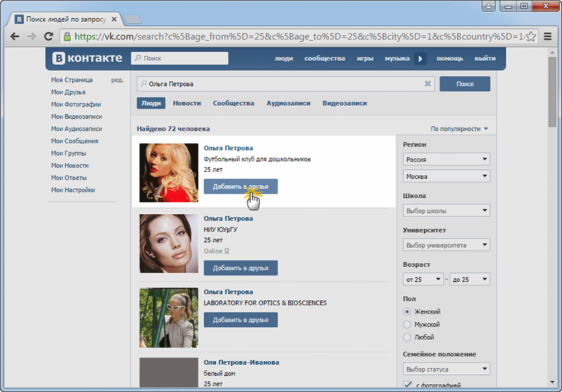The height and width of the screenshot is (392, 562).
Task: Open 'Мои Сообщения' in left sidebar
Action: [75, 141]
